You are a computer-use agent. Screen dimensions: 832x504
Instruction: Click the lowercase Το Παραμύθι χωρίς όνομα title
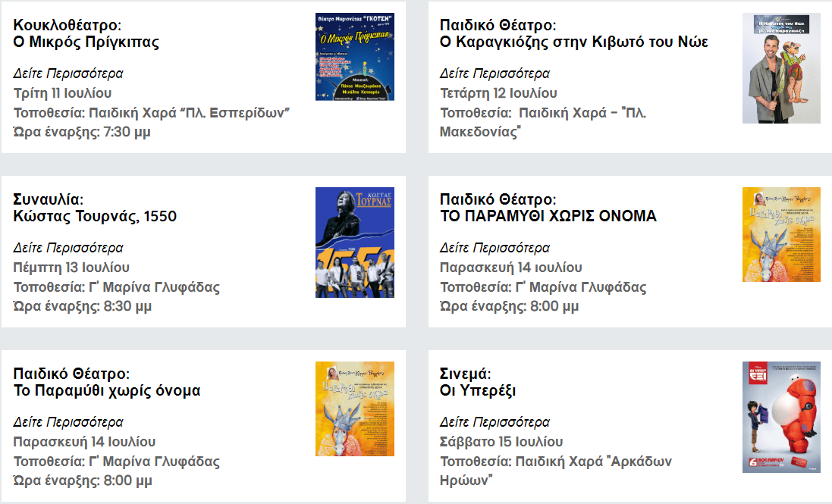[x=107, y=391]
